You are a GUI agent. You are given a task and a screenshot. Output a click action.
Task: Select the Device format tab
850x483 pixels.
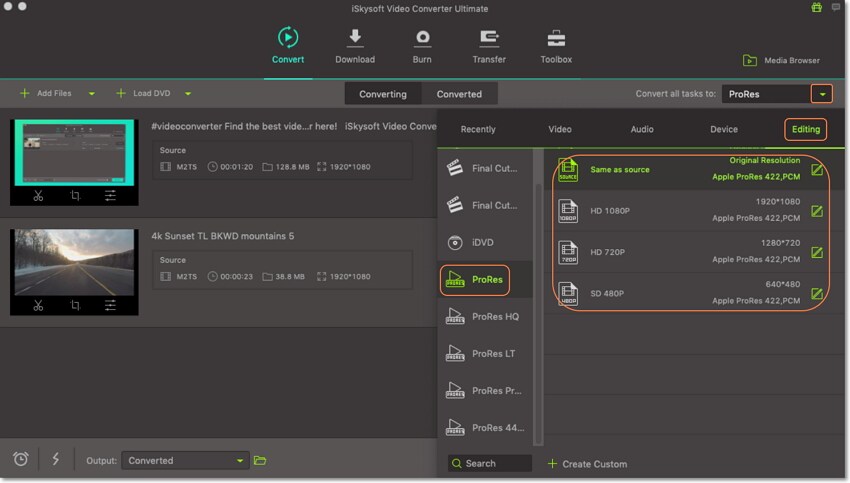click(x=724, y=129)
